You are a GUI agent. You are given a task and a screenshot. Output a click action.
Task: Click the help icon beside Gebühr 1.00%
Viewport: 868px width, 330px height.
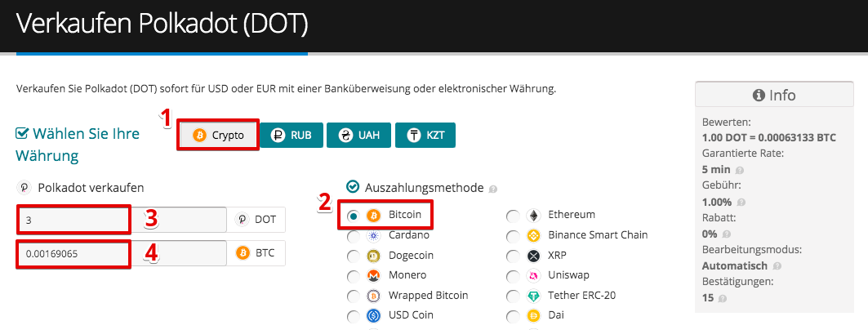(741, 203)
